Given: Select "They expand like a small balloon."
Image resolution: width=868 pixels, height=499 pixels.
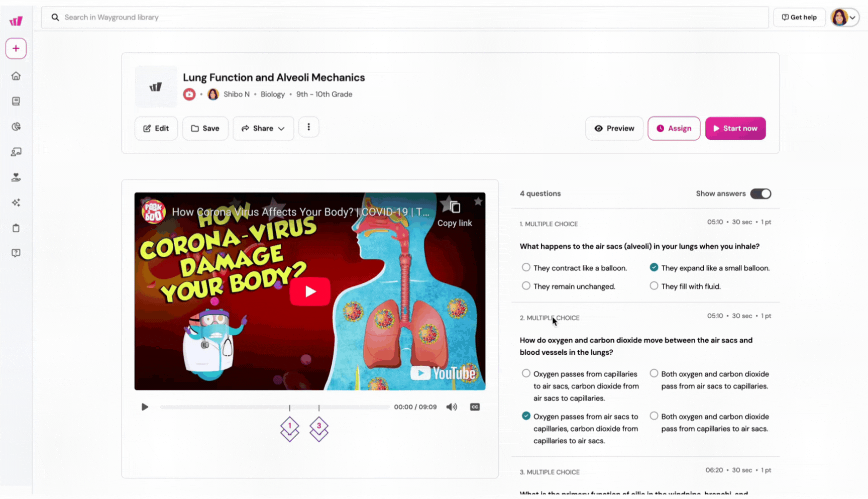Looking at the screenshot, I should [654, 267].
